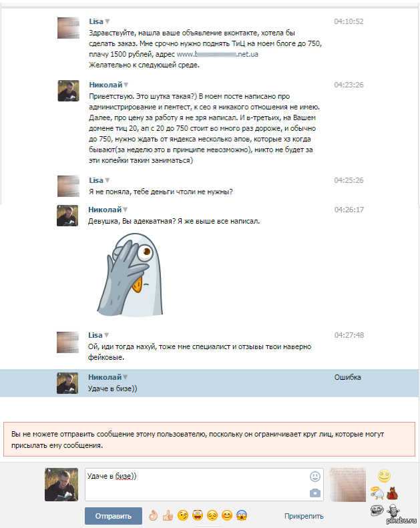This screenshot has width=420, height=528.
Task: Choose the brown dog sticker pack
Action: click(x=392, y=493)
